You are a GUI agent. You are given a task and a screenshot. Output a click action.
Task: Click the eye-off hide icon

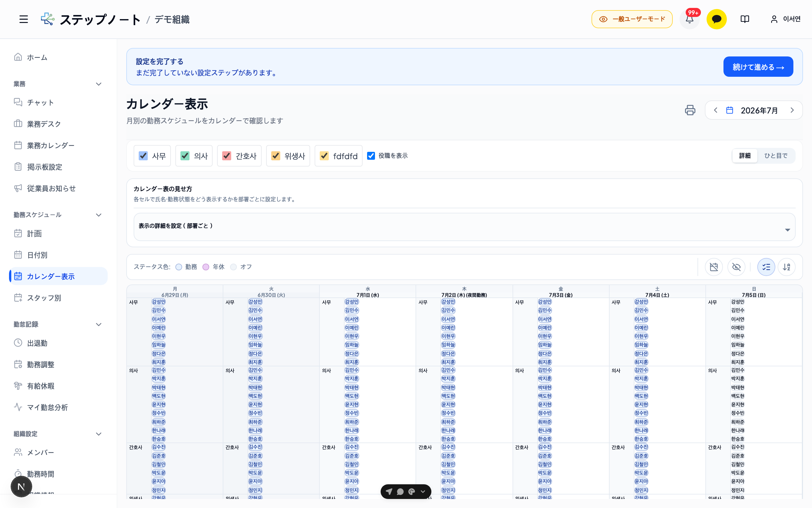(x=736, y=267)
